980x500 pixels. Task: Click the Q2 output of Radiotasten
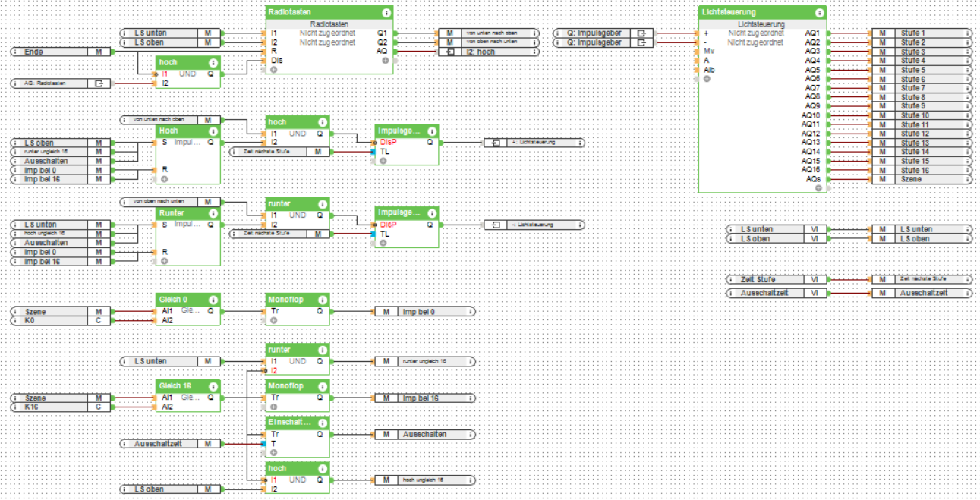tap(382, 42)
